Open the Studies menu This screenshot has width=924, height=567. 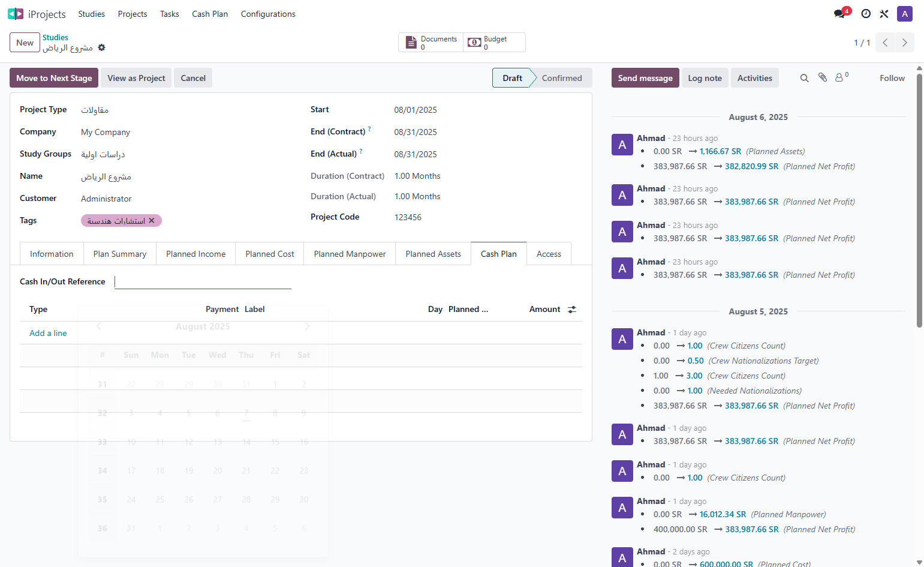91,14
